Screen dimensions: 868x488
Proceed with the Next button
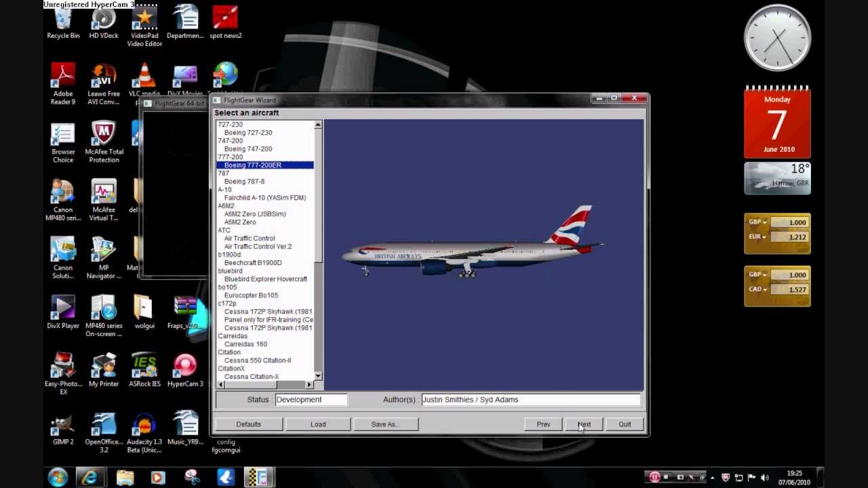point(584,424)
